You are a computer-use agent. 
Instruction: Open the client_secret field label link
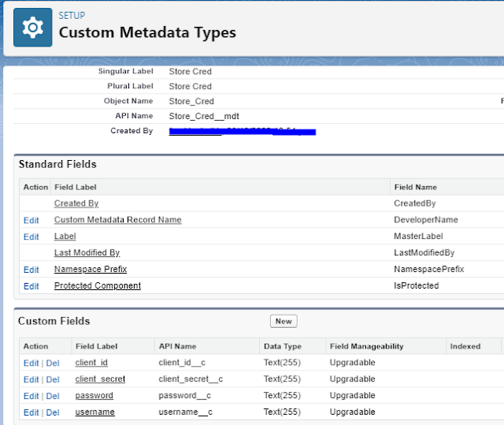(x=100, y=379)
